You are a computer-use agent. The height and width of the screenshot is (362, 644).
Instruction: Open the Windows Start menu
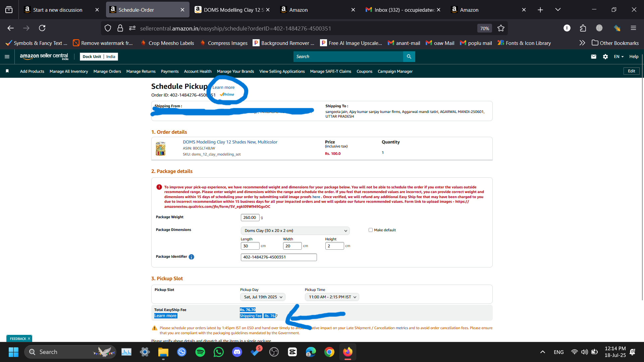(x=13, y=352)
